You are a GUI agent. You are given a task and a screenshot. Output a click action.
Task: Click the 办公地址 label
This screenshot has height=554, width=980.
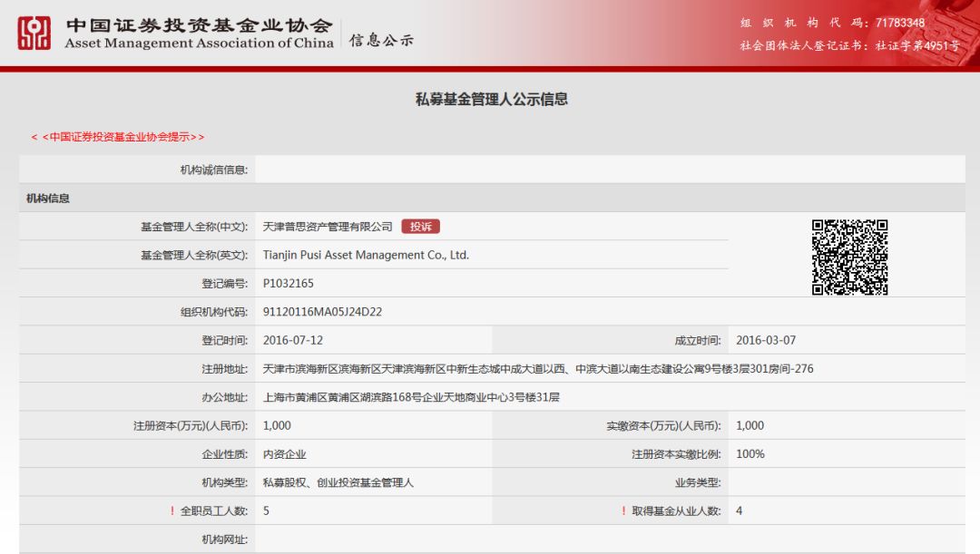(224, 397)
